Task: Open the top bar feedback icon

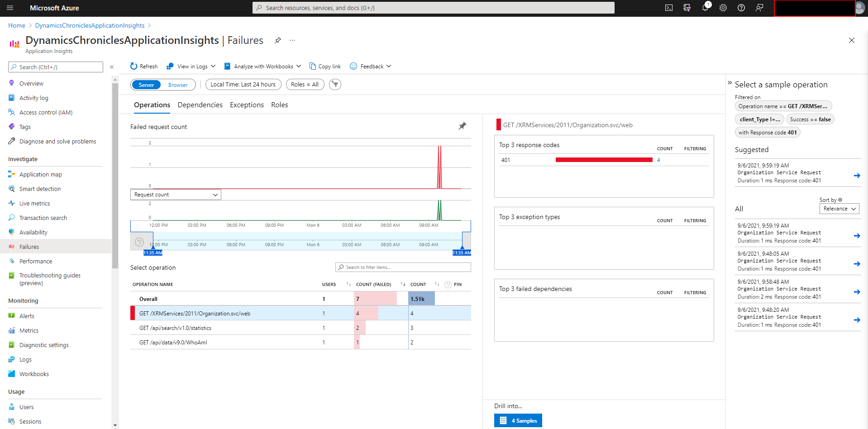Action: (759, 8)
